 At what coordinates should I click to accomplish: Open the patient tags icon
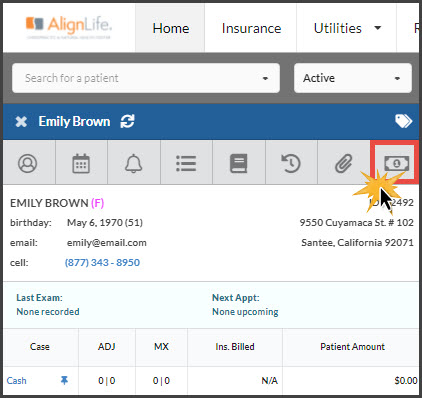point(404,121)
